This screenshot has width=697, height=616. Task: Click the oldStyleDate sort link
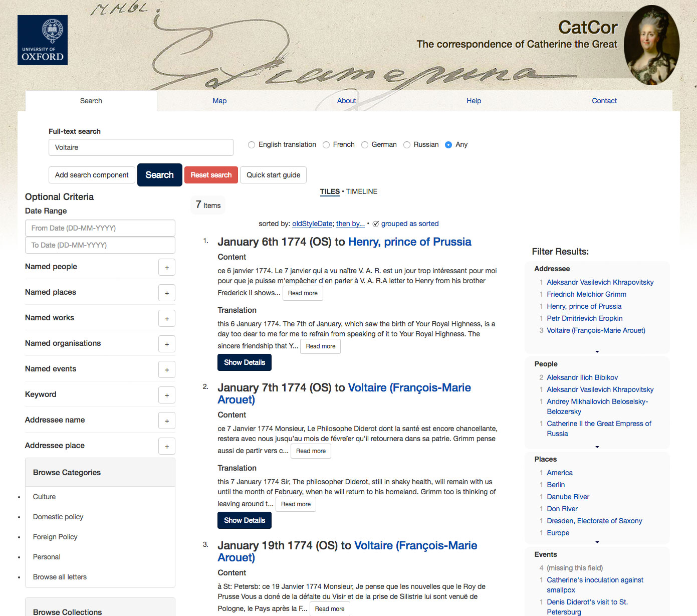pyautogui.click(x=312, y=224)
